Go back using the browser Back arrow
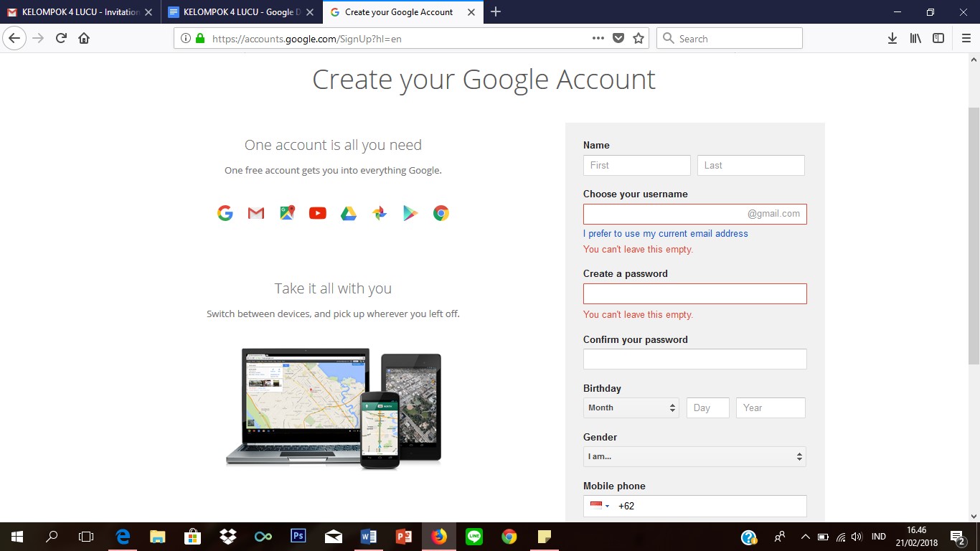 pyautogui.click(x=14, y=39)
